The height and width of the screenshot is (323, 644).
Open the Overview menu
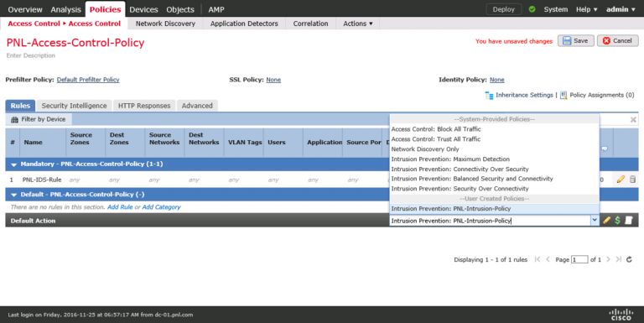point(24,9)
